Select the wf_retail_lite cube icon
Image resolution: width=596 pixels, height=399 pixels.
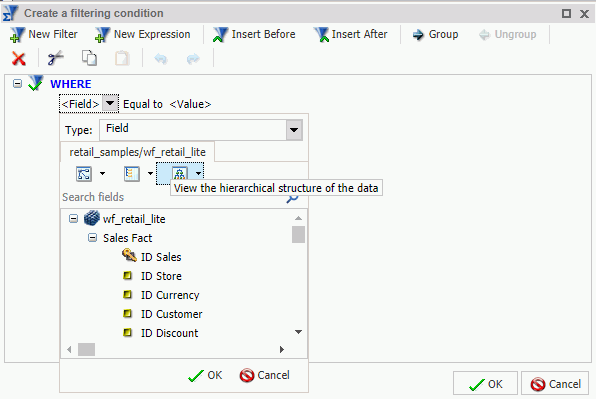(92, 218)
